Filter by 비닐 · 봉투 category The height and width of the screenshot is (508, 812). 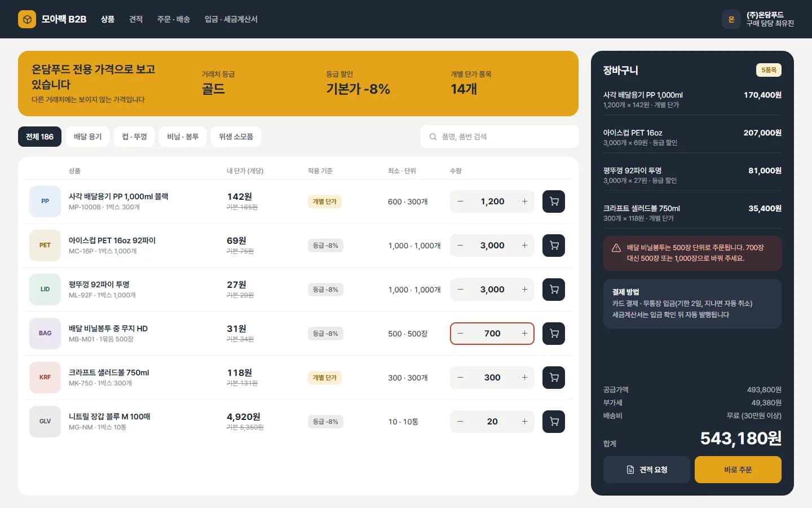(x=183, y=137)
